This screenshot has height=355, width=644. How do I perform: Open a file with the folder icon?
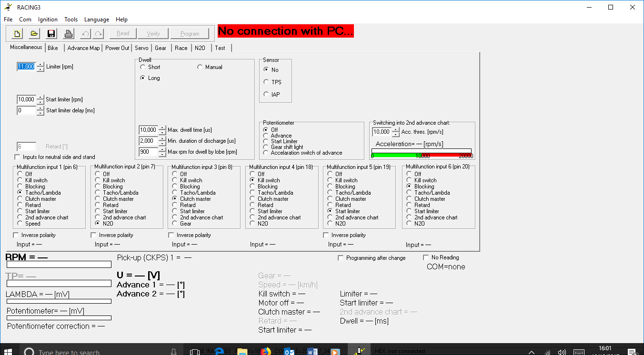[x=34, y=34]
